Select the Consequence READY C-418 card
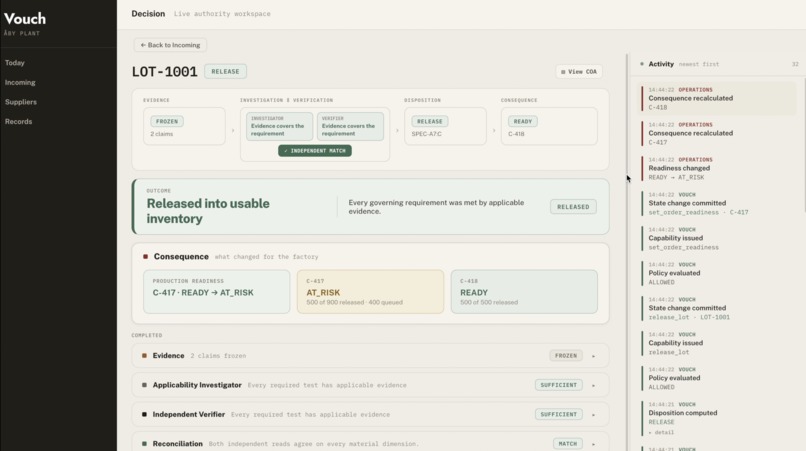 pyautogui.click(x=549, y=127)
